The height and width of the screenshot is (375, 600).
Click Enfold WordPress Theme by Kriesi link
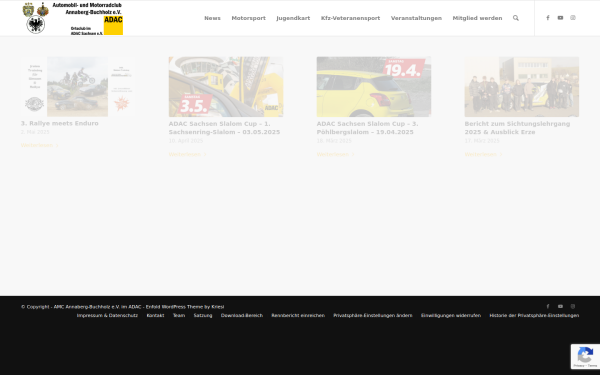pyautogui.click(x=185, y=307)
